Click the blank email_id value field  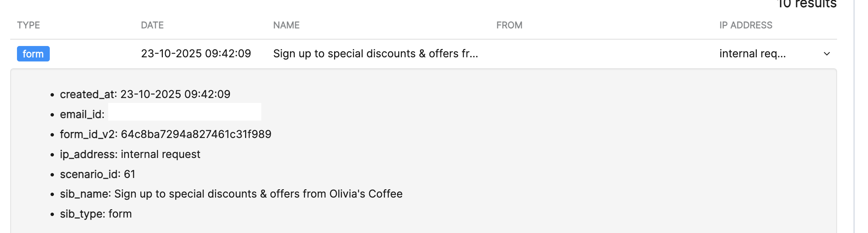(184, 112)
